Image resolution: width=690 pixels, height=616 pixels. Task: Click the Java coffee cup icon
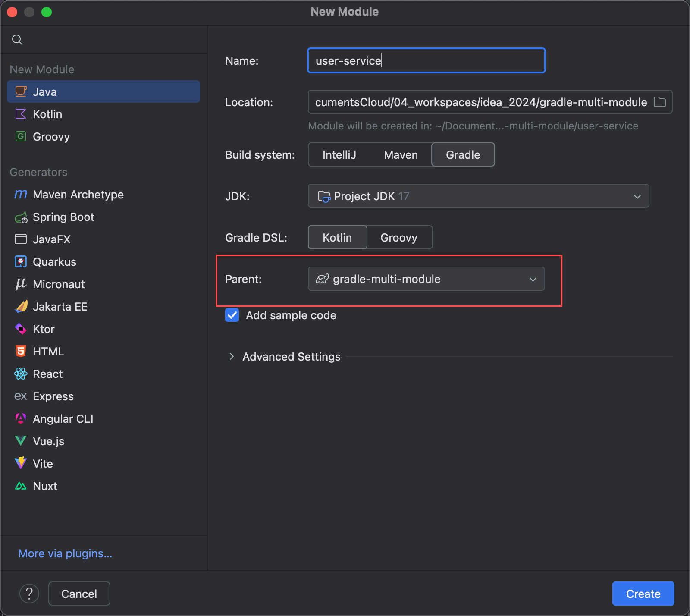click(21, 91)
